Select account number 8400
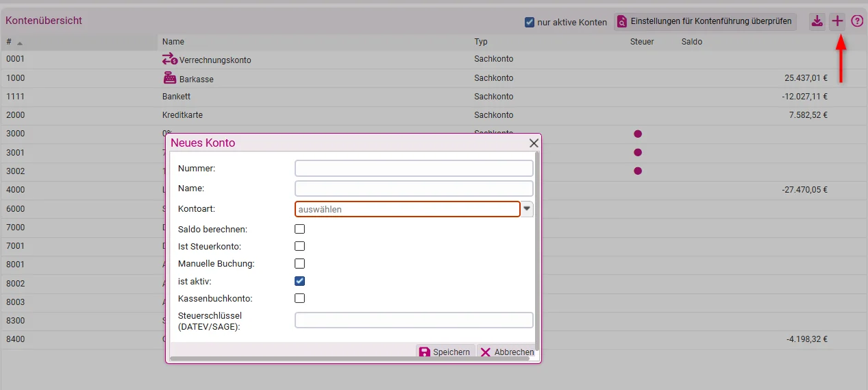 tap(15, 339)
